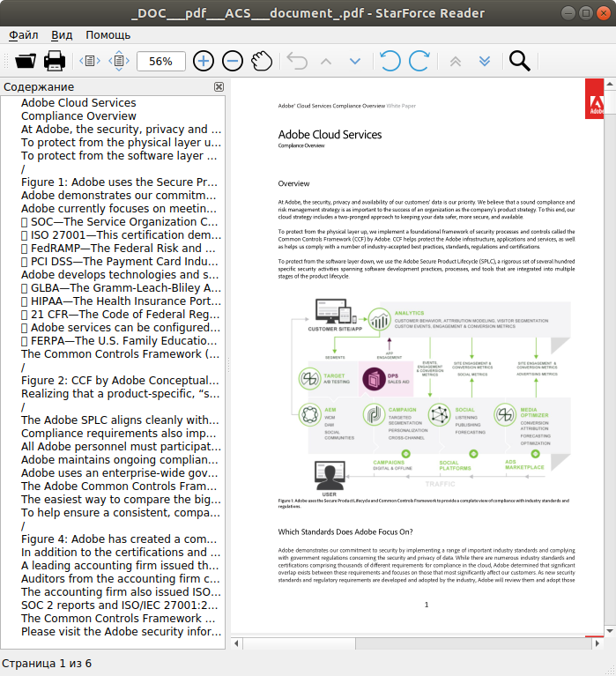
Task: Select 'All Adobe personnel must participat' entry
Action: (x=121, y=447)
